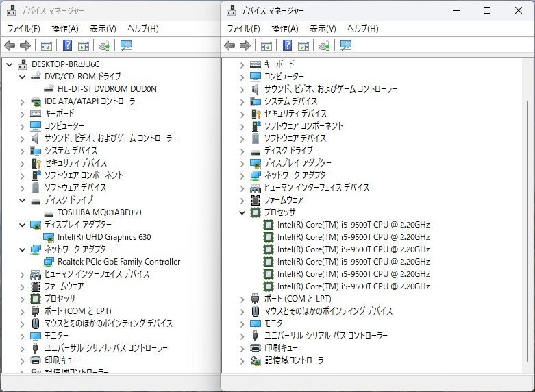Open 操作(A) menu in left window

65,28
